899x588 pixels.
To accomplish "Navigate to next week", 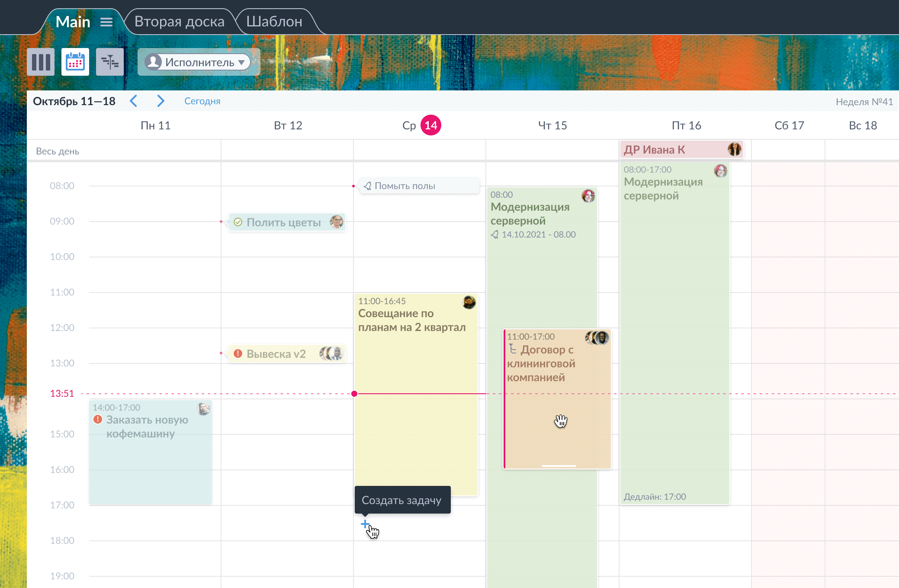I will pos(160,100).
